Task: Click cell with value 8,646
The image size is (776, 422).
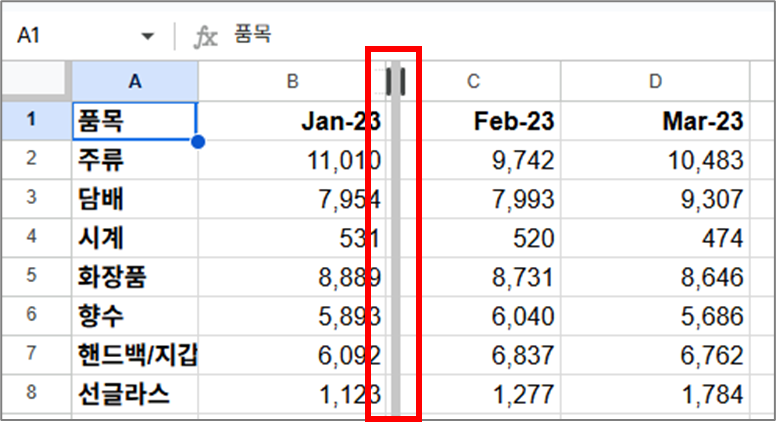Action: 655,277
